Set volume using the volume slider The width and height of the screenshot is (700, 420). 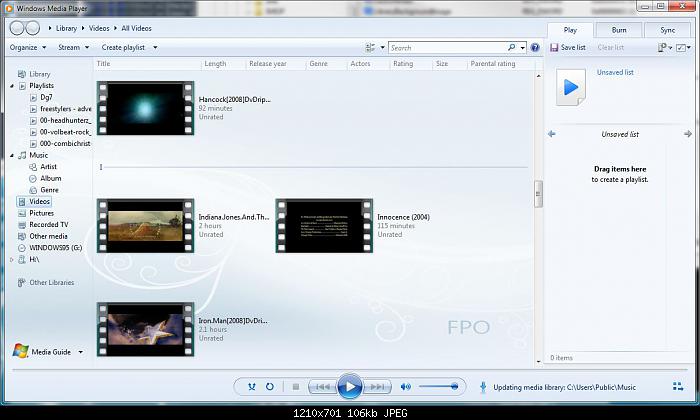(x=439, y=387)
